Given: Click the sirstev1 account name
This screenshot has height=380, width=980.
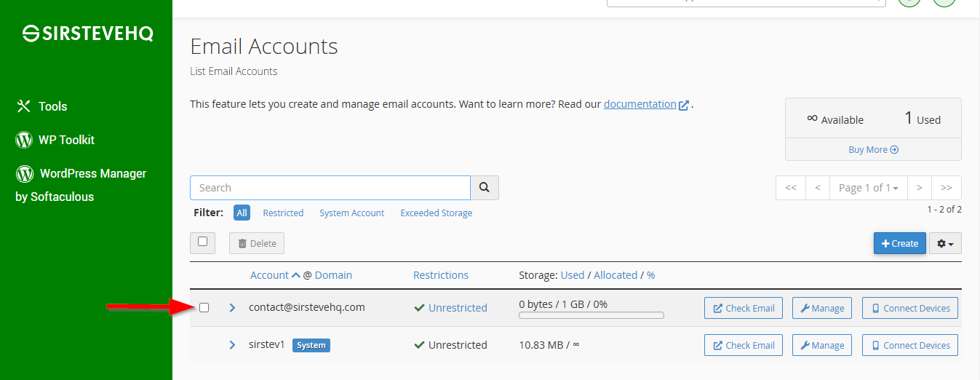Looking at the screenshot, I should pos(267,344).
